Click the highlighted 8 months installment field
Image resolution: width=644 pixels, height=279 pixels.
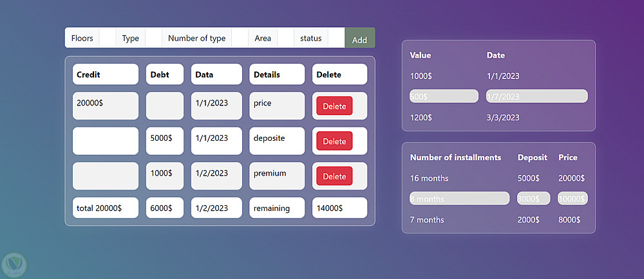click(x=459, y=199)
